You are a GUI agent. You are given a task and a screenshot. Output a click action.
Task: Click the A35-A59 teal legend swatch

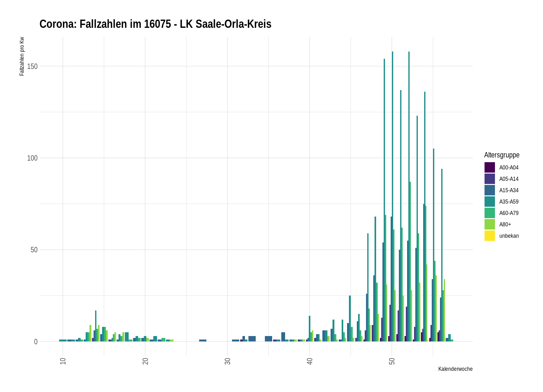489,202
